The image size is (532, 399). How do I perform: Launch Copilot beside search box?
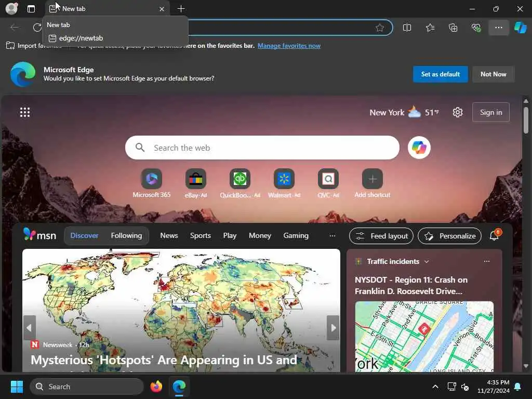coord(419,148)
